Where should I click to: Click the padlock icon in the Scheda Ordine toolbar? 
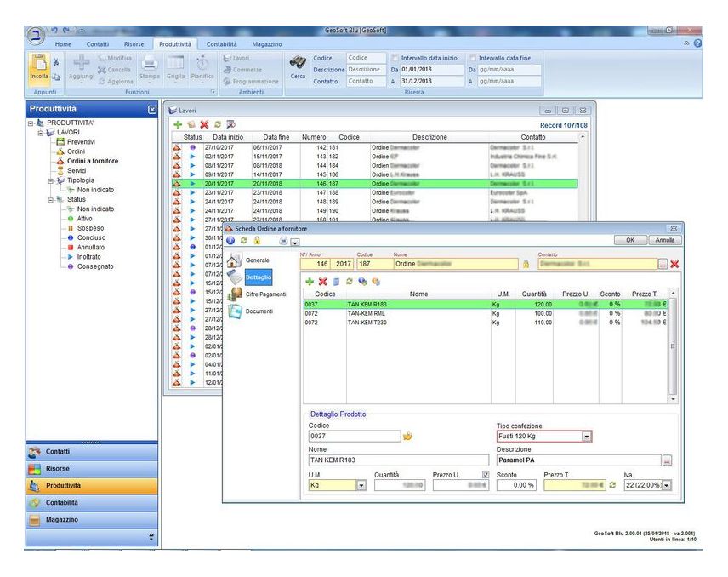(x=257, y=241)
